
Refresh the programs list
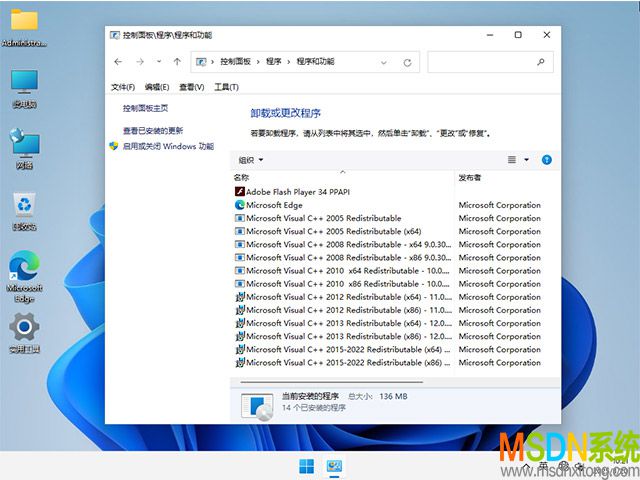[407, 62]
